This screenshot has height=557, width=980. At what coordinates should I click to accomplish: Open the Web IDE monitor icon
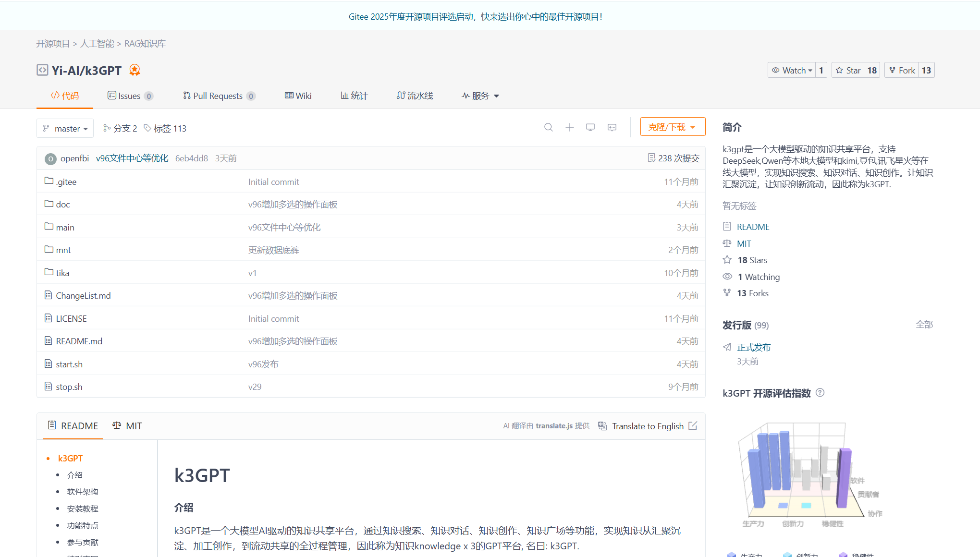point(590,128)
